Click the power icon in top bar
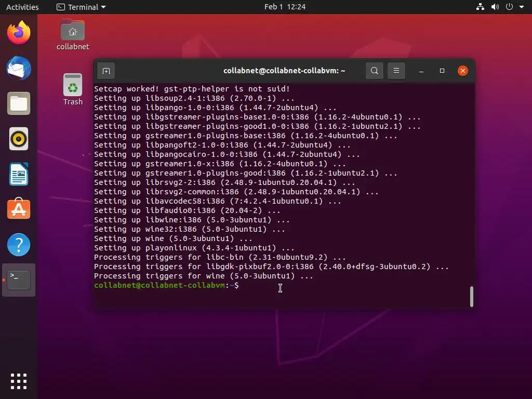The width and height of the screenshot is (532, 399). [x=509, y=7]
